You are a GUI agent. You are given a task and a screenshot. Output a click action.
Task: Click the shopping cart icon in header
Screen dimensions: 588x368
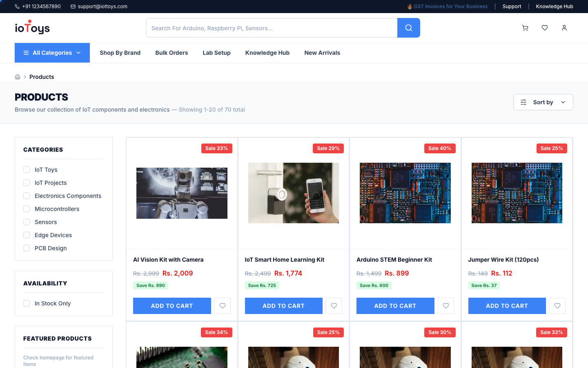click(x=525, y=28)
